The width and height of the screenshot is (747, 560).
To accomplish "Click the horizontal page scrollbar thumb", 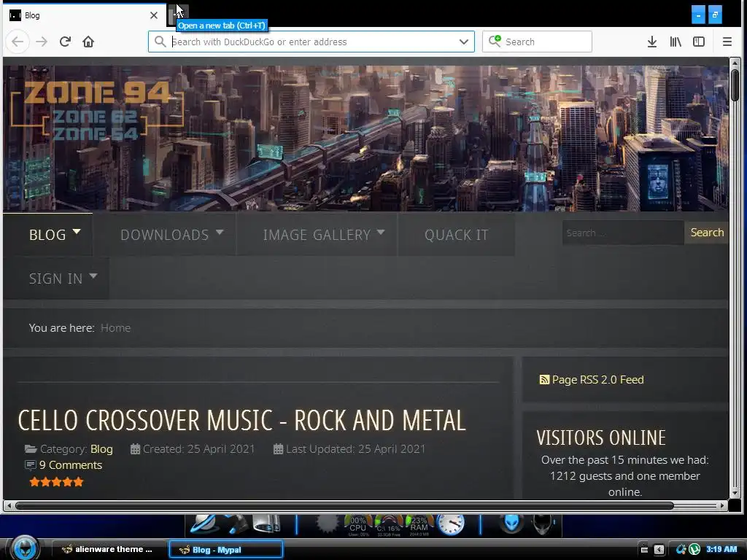I will (344, 506).
